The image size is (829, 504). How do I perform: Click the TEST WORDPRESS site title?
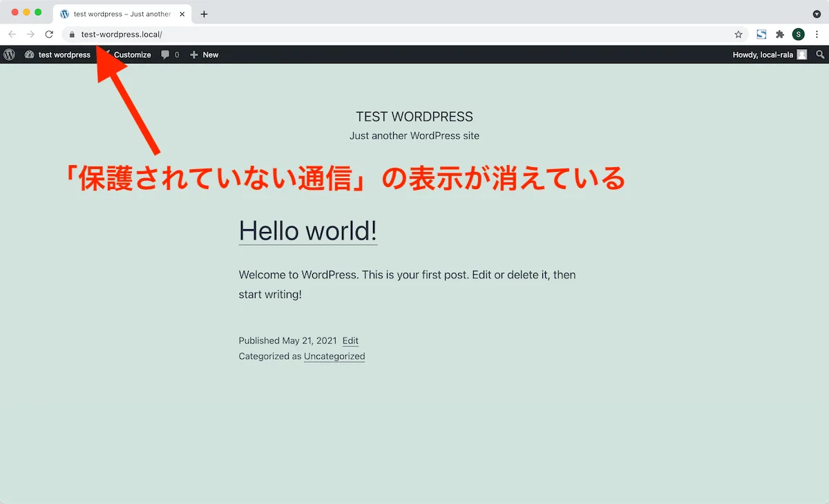(414, 117)
